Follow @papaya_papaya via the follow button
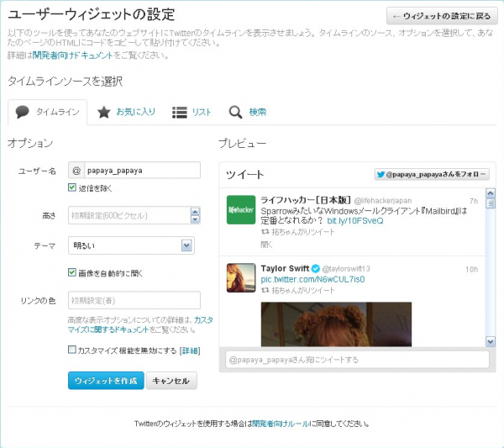Screen dimensions: 504x448 click(432, 174)
